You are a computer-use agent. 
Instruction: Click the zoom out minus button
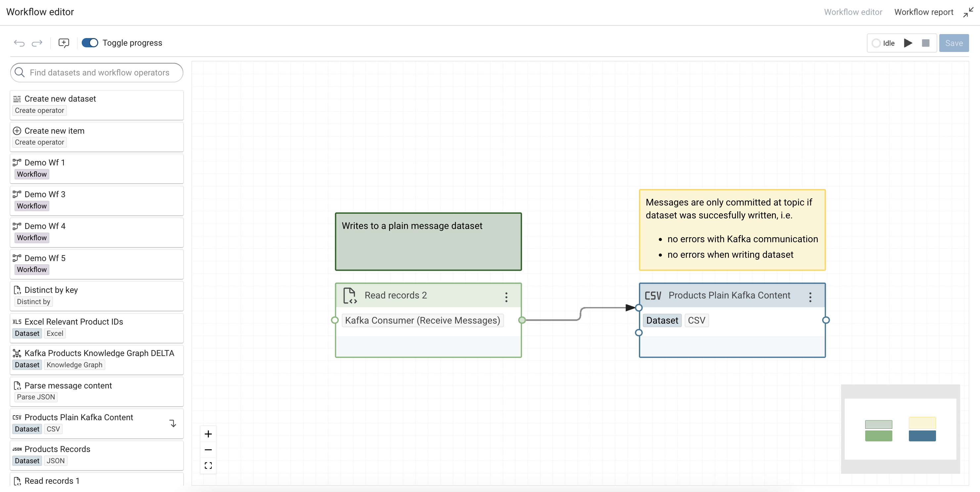[208, 450]
